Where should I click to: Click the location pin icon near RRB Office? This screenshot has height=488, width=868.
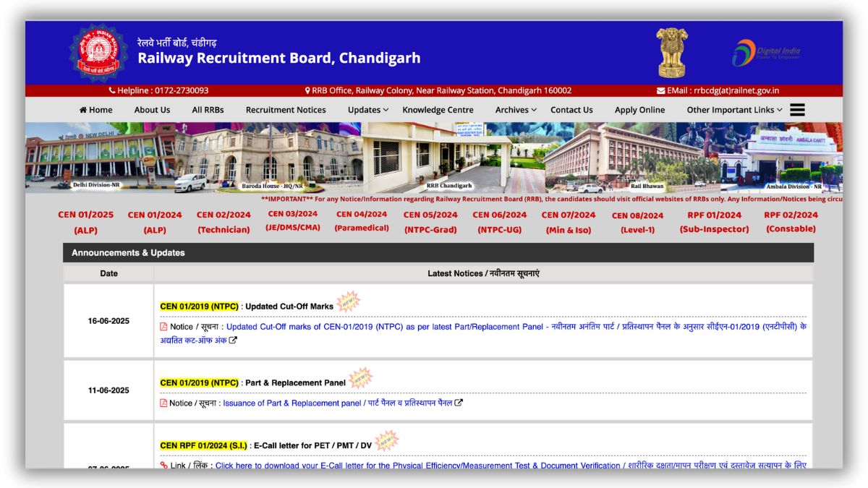click(307, 91)
